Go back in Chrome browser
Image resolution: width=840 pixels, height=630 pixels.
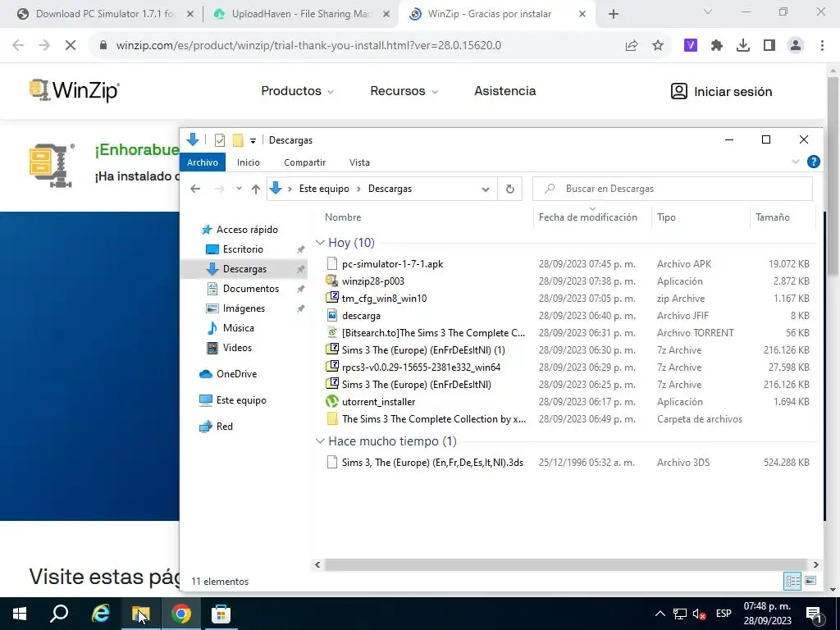tap(18, 46)
